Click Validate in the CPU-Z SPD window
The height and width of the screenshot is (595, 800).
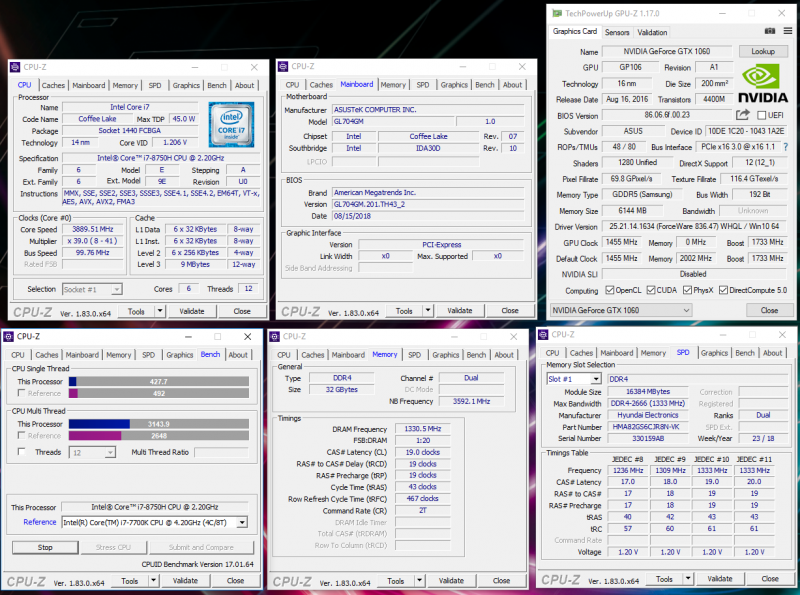tap(720, 579)
